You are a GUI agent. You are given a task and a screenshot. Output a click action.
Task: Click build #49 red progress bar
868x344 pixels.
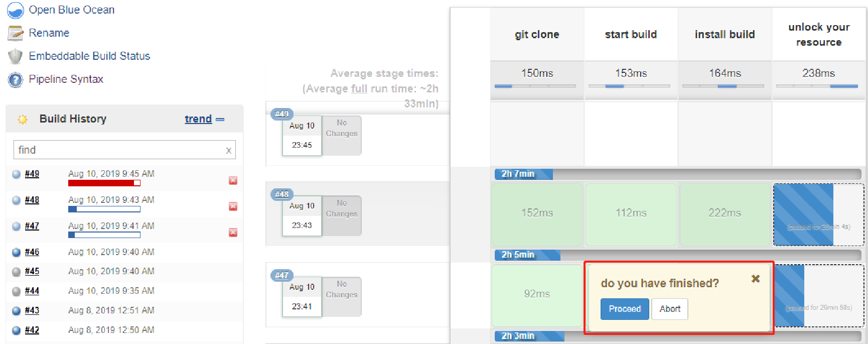click(104, 183)
